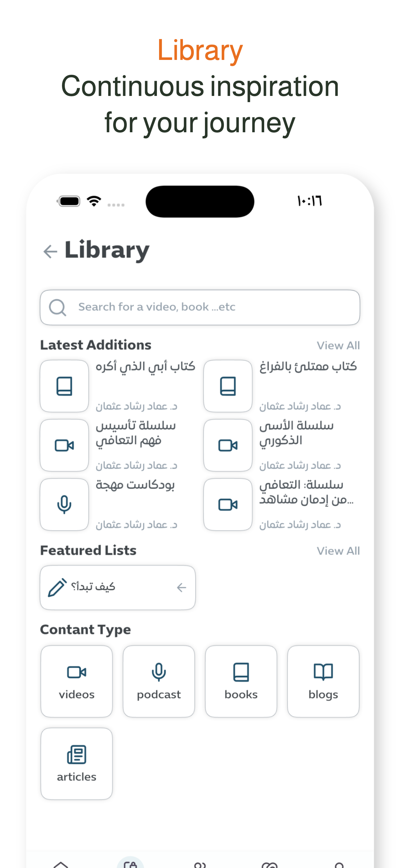Tap the pencil icon in featured list
400x868 pixels.
(57, 587)
